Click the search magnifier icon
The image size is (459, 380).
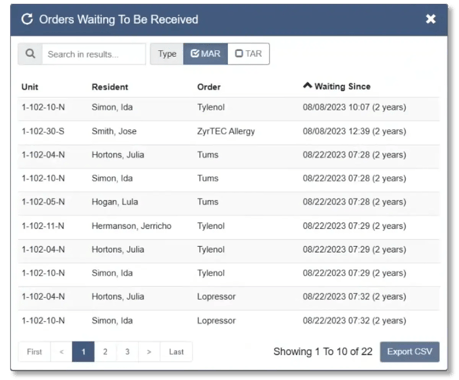click(30, 54)
